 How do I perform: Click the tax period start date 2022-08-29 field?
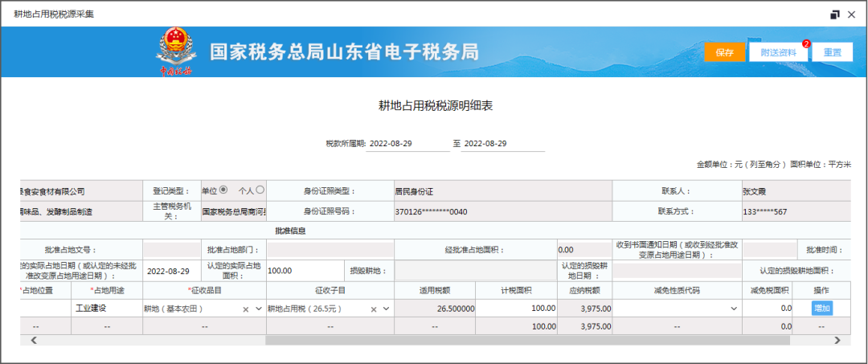(407, 143)
